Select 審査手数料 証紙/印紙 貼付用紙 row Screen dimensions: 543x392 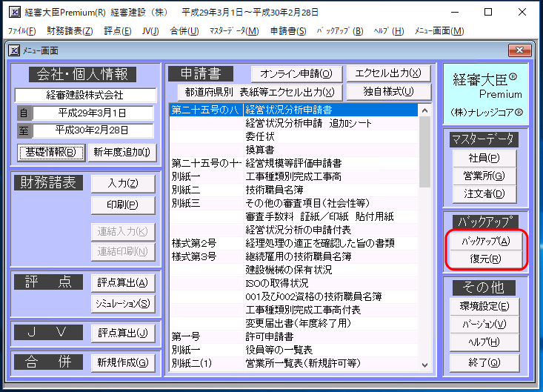coord(293,217)
